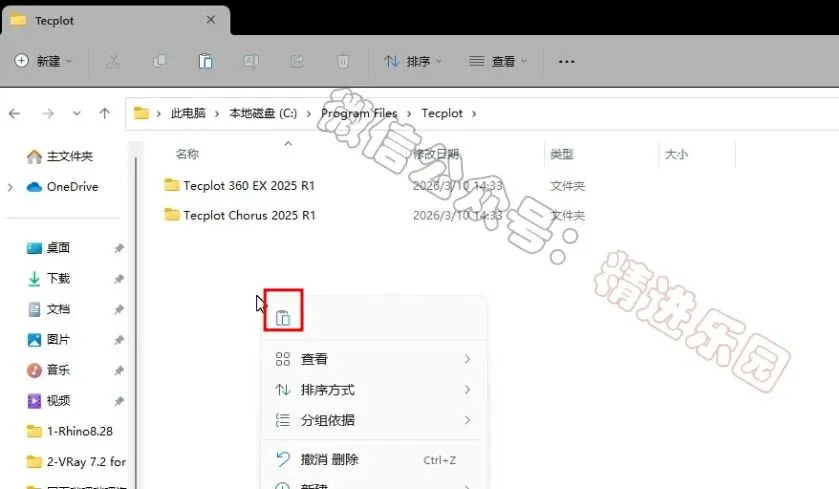This screenshot has width=839, height=489.
Task: Click the Paste clipboard icon in toolbar
Action: (205, 61)
